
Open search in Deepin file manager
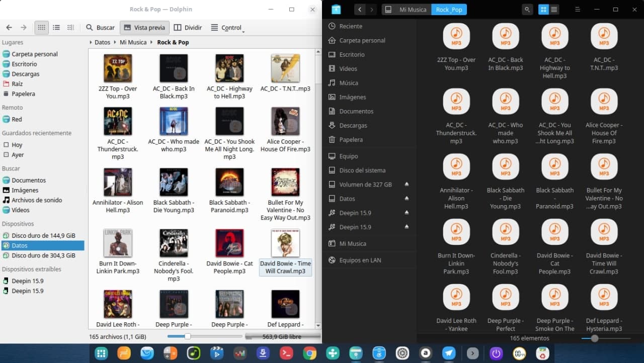[x=527, y=10]
